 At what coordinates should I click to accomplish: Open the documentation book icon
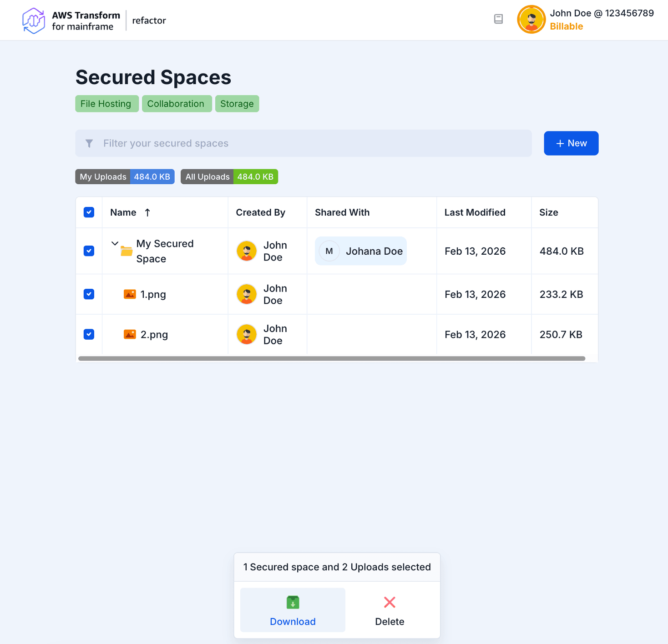(498, 19)
